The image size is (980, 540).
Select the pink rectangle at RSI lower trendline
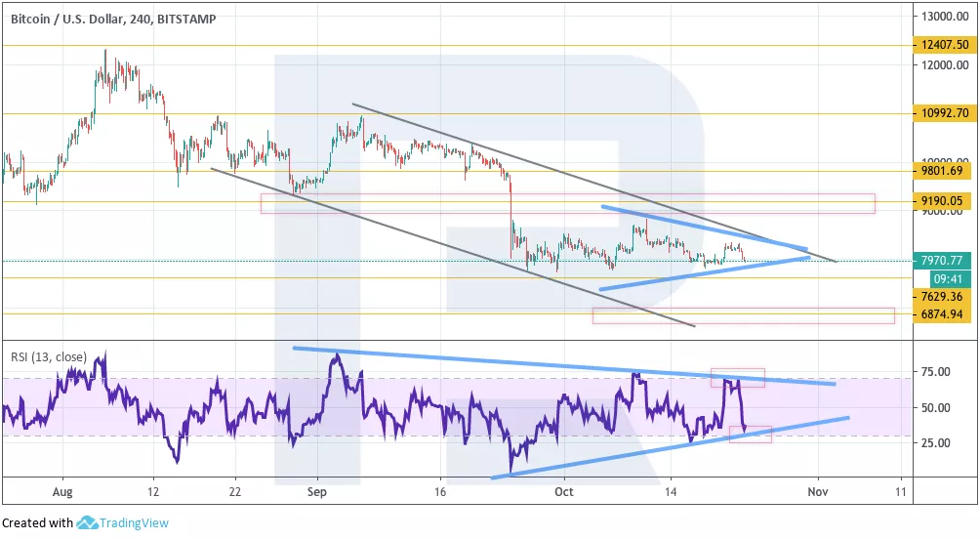click(751, 435)
